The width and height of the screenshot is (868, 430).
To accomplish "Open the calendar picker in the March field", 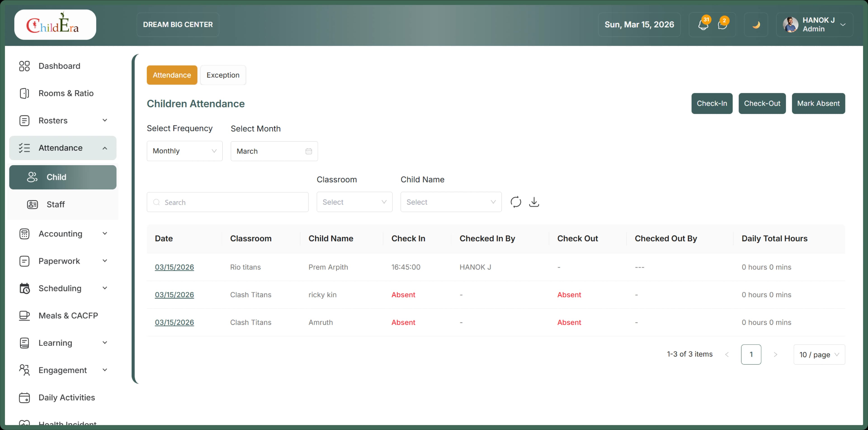I will point(308,151).
